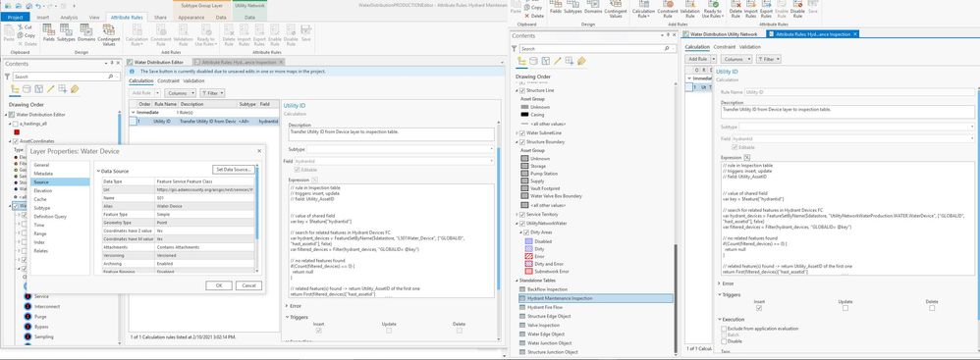Click red symbol under a_hastings_all layer

17,132
